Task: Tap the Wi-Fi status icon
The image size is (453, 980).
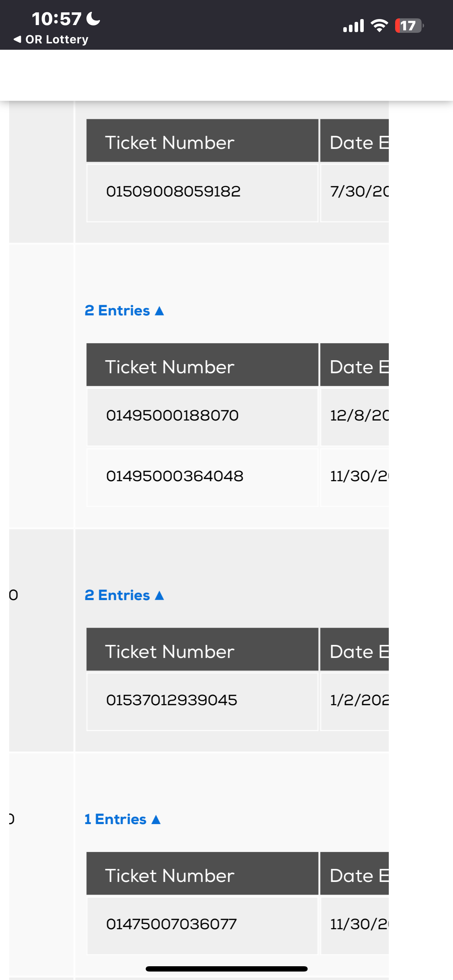Action: click(379, 25)
